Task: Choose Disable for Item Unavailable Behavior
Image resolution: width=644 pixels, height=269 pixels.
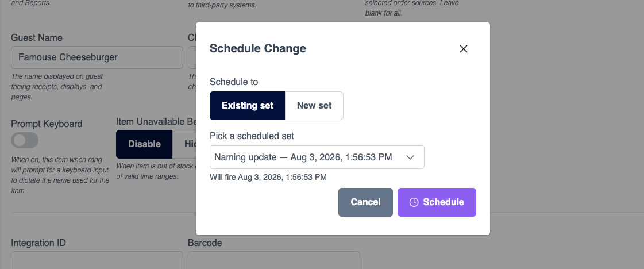Action: coord(144,144)
